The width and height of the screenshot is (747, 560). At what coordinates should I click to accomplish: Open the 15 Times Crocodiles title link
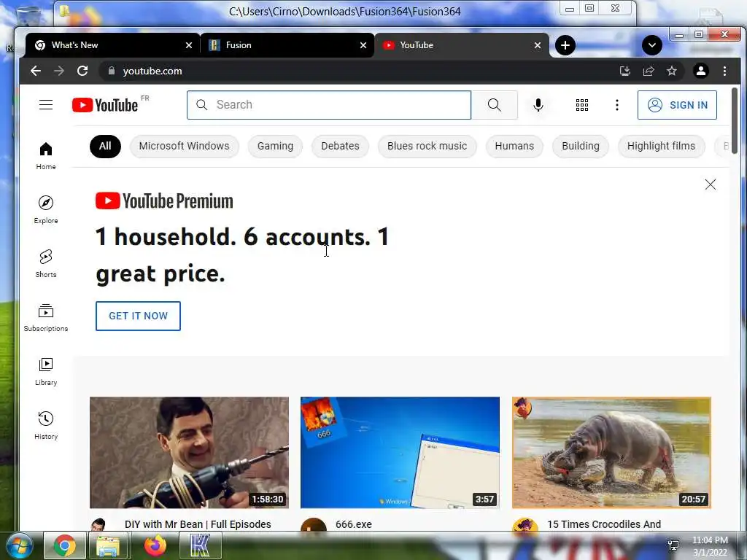(x=604, y=524)
